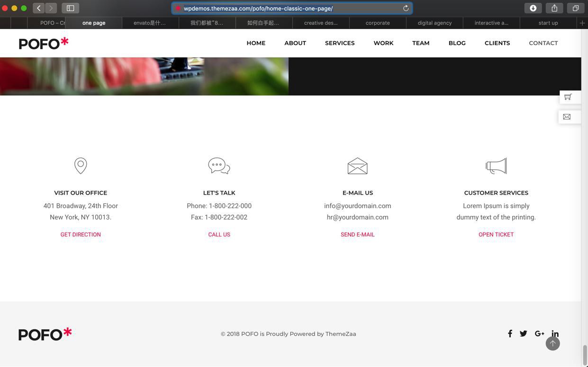Image resolution: width=588 pixels, height=367 pixels.
Task: Click the URL address bar field
Action: coord(292,8)
